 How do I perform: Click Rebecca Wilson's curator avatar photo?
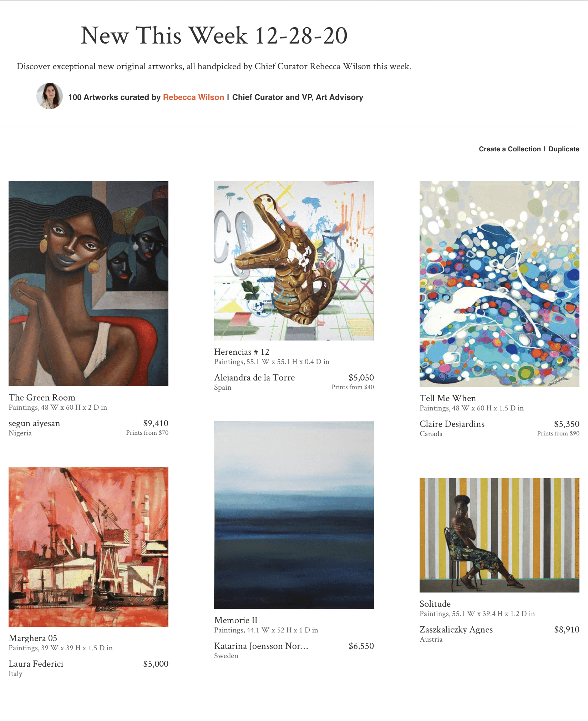tap(50, 96)
